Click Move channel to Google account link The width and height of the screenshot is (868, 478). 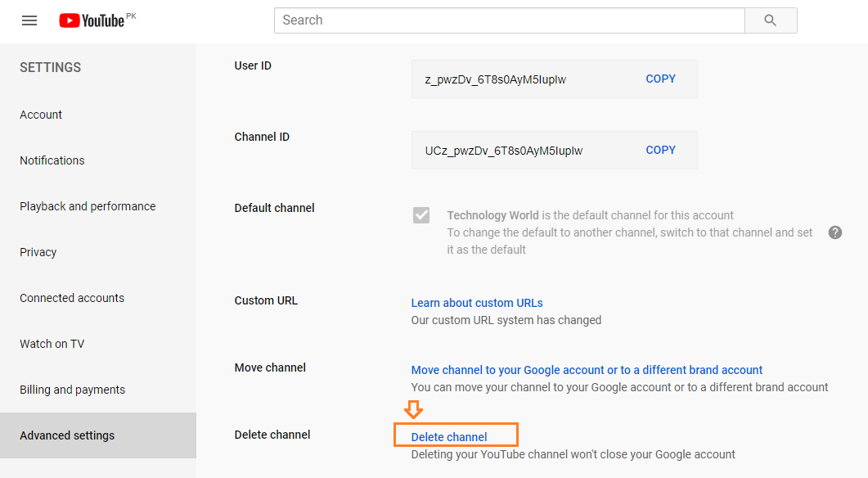tap(587, 370)
